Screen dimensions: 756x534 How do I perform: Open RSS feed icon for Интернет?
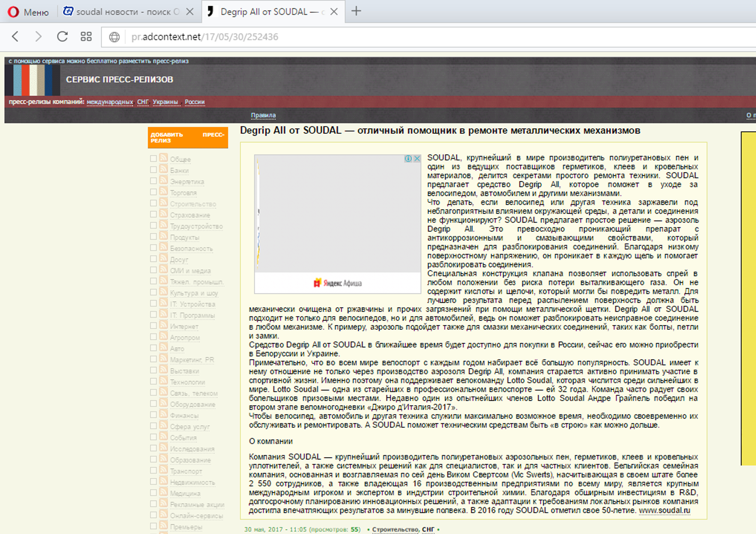[x=163, y=325]
